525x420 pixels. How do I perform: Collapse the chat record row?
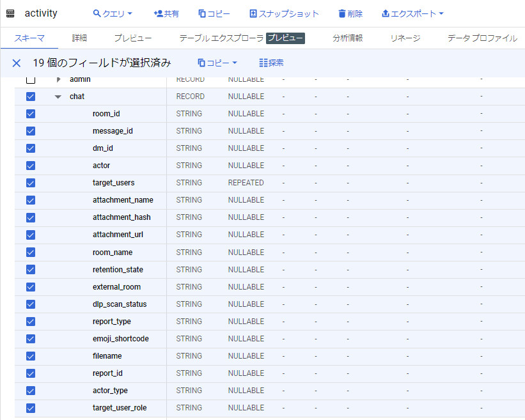(x=58, y=97)
